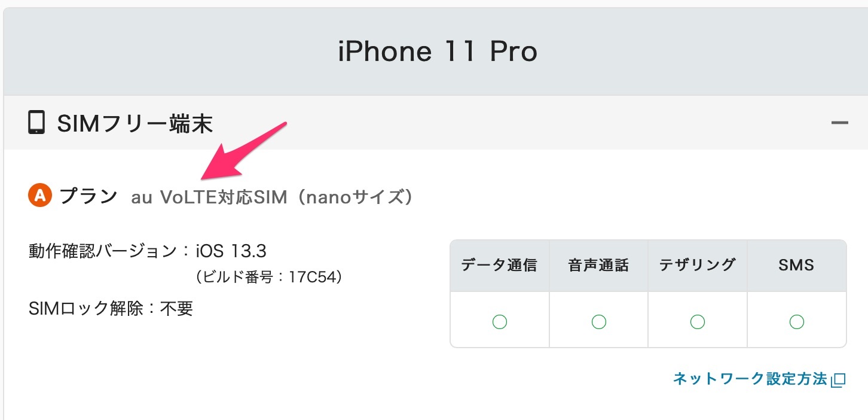Screen dimensions: 868x420
Task: Click the green circle under SMS
Action: click(796, 322)
